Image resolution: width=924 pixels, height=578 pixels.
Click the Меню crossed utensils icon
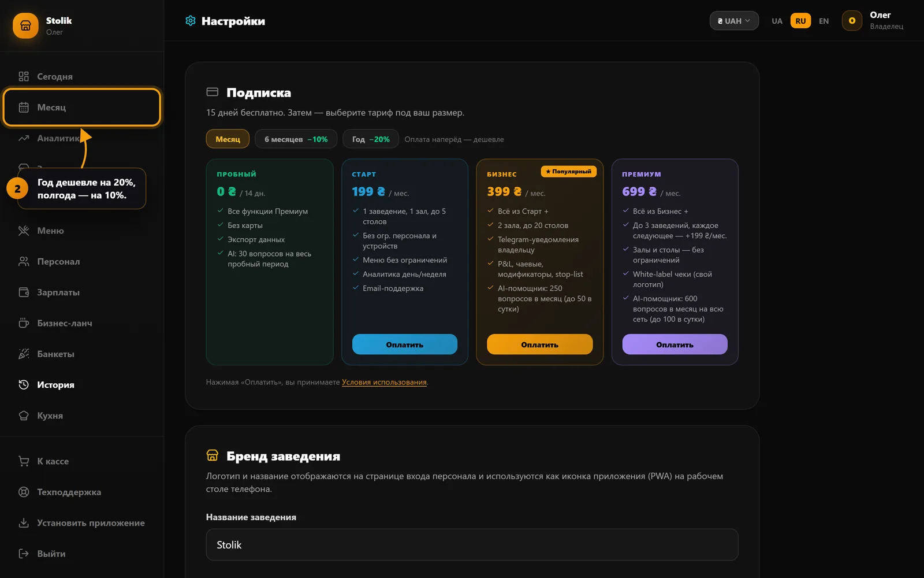click(24, 231)
